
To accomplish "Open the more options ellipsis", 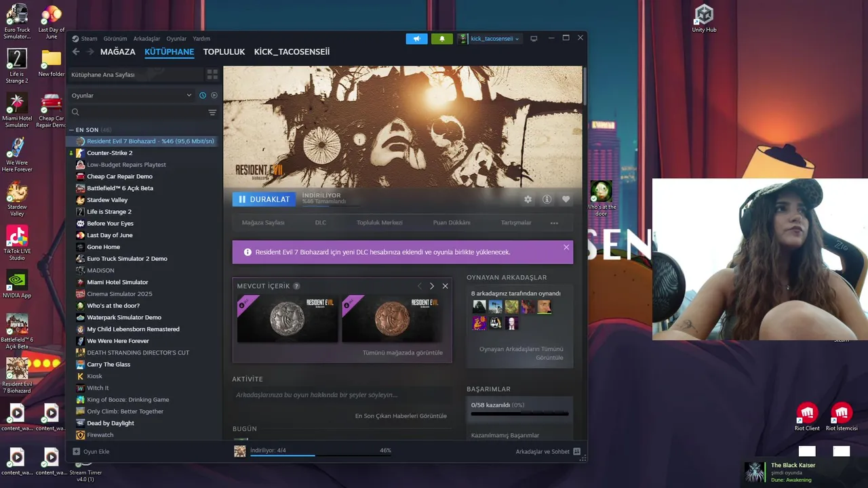I will pyautogui.click(x=554, y=223).
